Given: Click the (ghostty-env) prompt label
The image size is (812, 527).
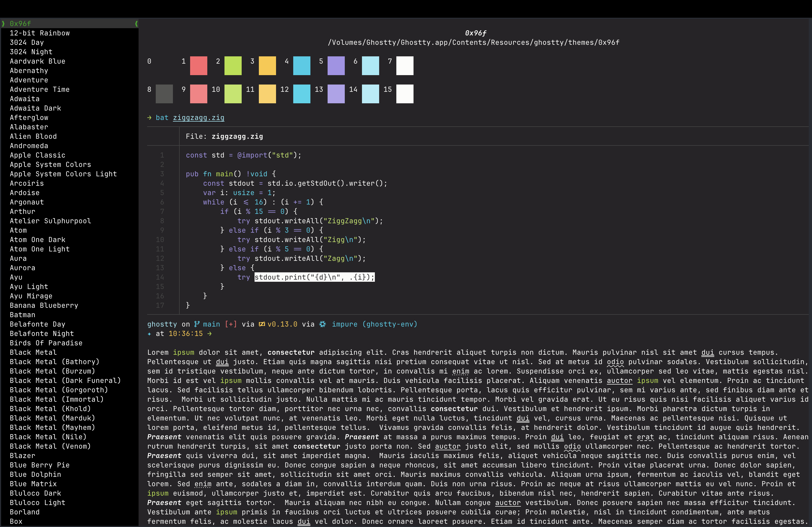Looking at the screenshot, I should coord(390,324).
